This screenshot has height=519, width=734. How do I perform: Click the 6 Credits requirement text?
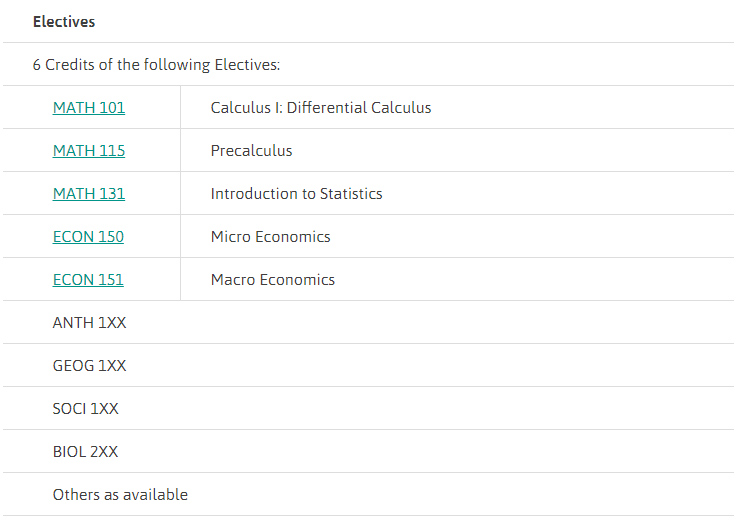pyautogui.click(x=156, y=65)
